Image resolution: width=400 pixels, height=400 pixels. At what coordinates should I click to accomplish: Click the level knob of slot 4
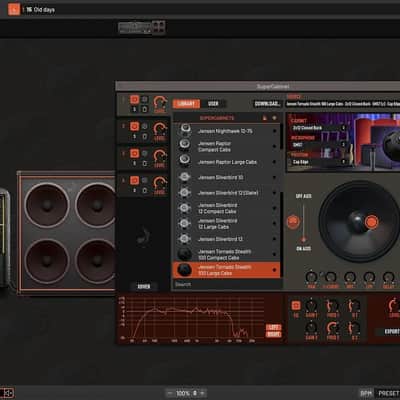(x=160, y=184)
